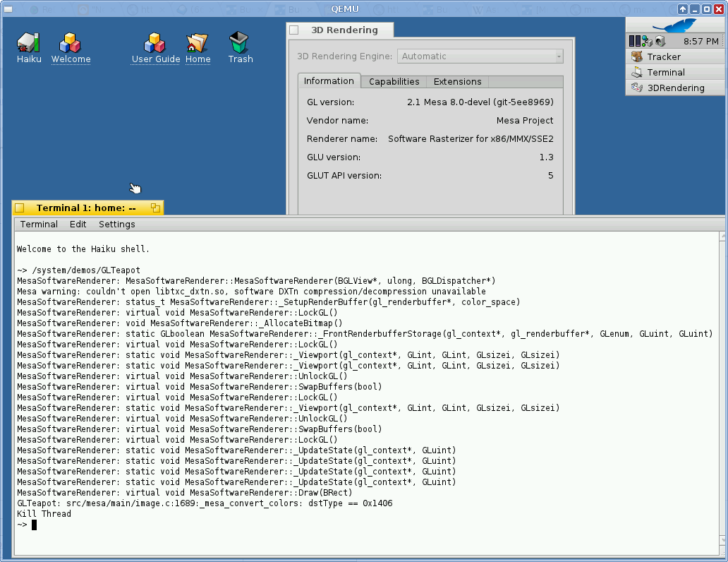Click the ProcessController CPU bars in tray
This screenshot has width=728, height=562.
tap(634, 42)
